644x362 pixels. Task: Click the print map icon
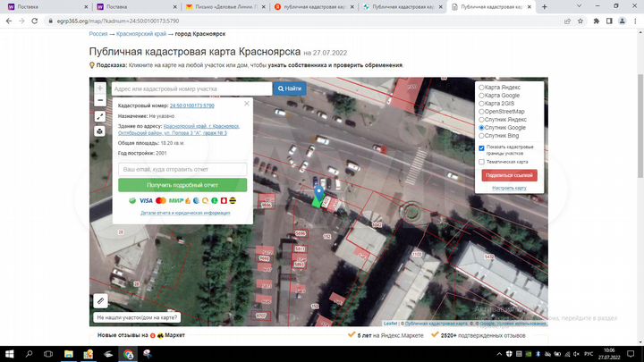coord(100,131)
